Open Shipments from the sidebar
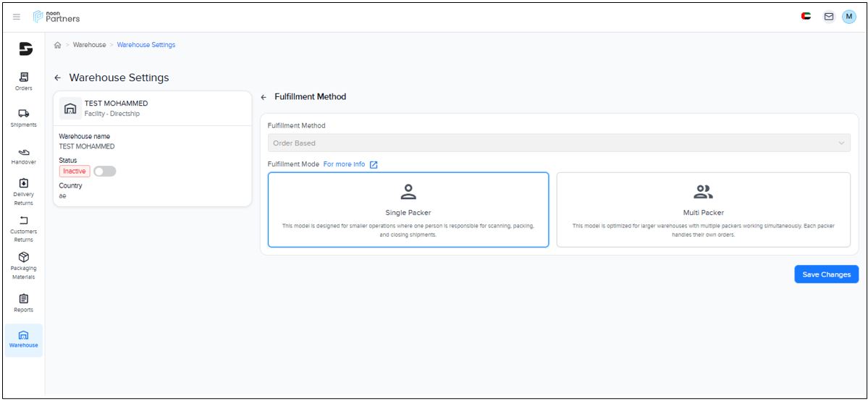 24,118
